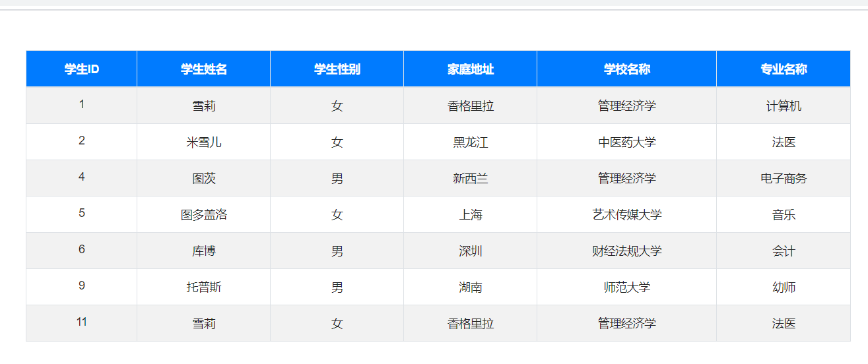Screen dimensions: 868x364
Task: Click gender 男 in 图茨's row
Action: [x=337, y=178]
